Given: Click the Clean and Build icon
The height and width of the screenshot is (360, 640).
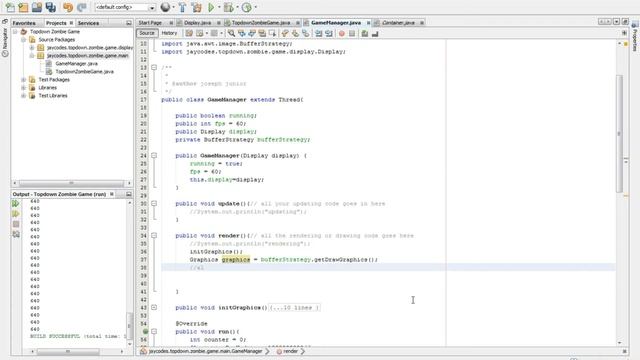Looking at the screenshot, I should pyautogui.click(x=196, y=7).
